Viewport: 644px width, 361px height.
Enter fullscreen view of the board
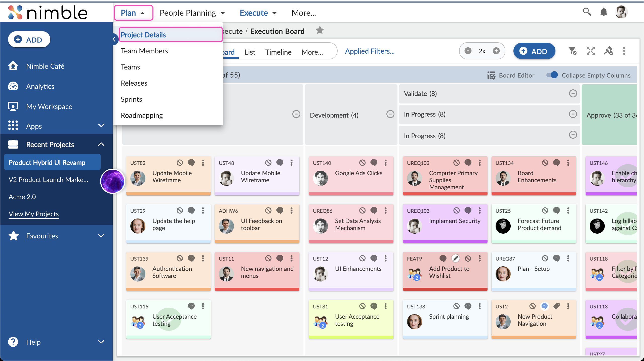(591, 51)
